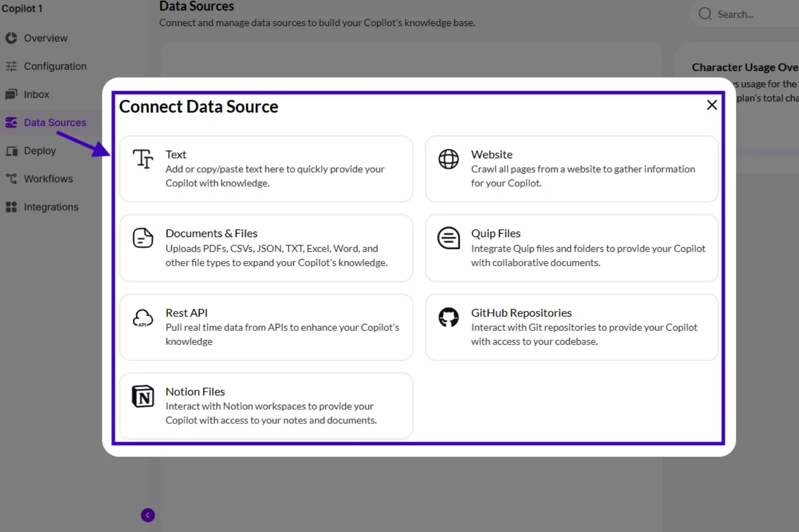Click the GitHub octocat icon
799x532 pixels.
[448, 317]
